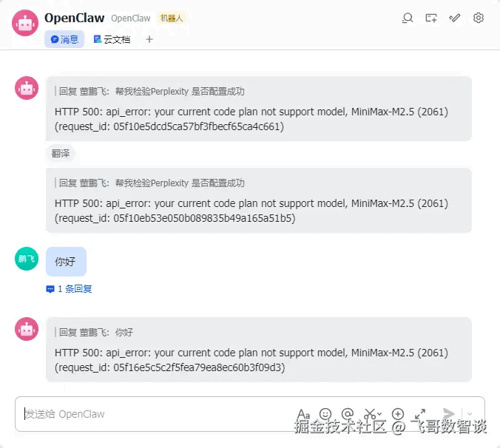Click the send message arrow
The image size is (500, 448).
449,414
